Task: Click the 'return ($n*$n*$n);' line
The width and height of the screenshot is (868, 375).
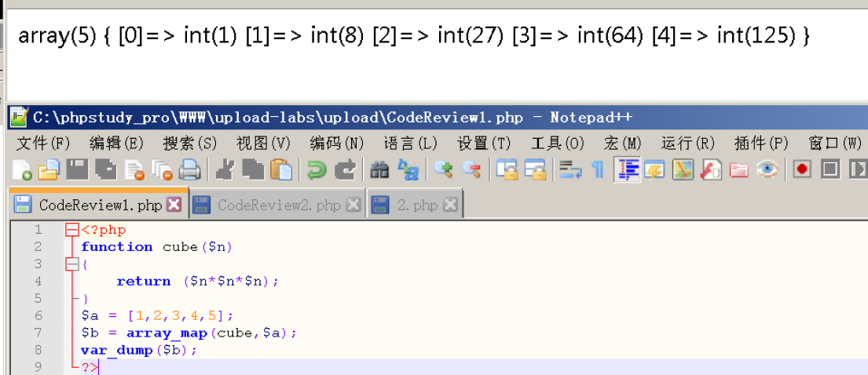Action: point(198,281)
